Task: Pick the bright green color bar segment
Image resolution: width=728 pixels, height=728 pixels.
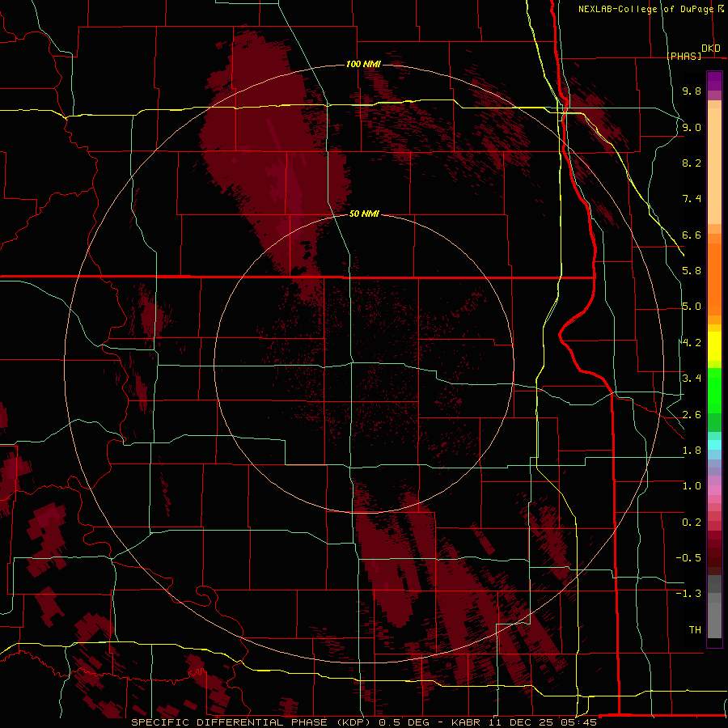Action: click(714, 391)
